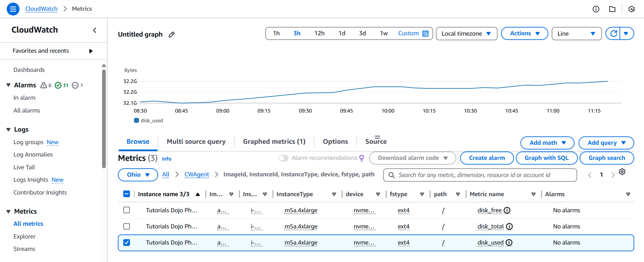Image resolution: width=644 pixels, height=262 pixels.
Task: Select the 1w time range
Action: click(384, 33)
